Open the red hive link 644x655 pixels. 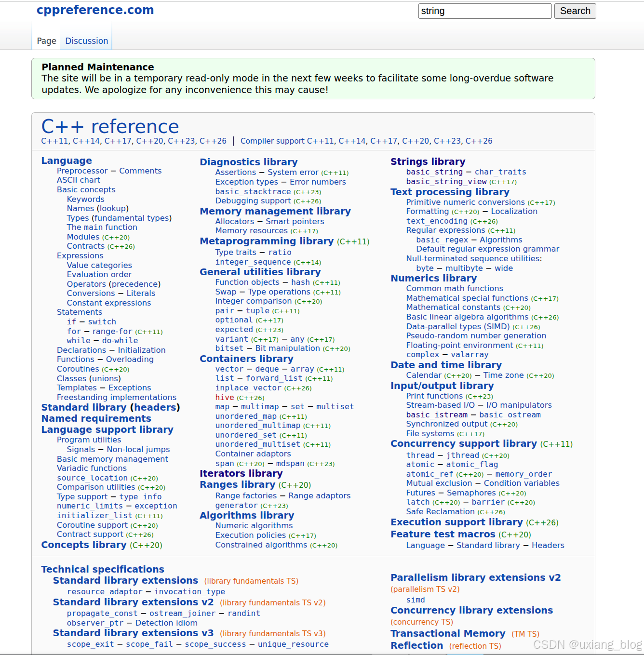pyautogui.click(x=225, y=397)
